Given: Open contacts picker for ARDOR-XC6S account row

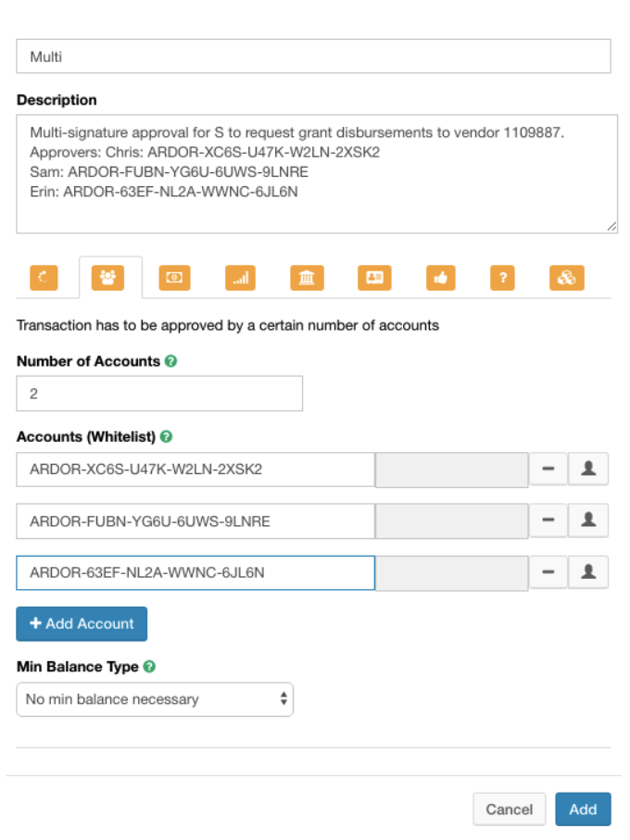Looking at the screenshot, I should tap(587, 469).
